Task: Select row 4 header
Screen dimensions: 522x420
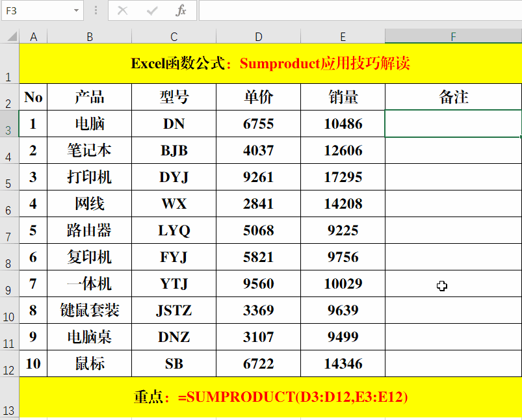Action: click(9, 150)
